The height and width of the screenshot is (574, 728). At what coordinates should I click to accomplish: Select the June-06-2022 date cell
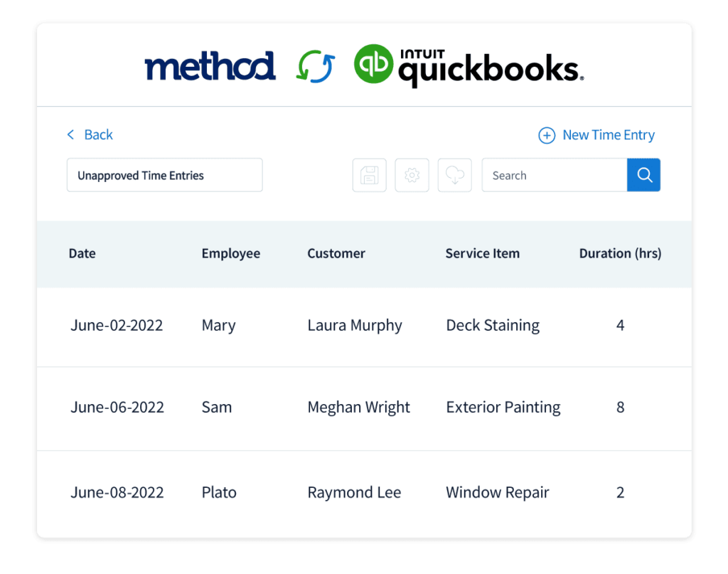[117, 408]
